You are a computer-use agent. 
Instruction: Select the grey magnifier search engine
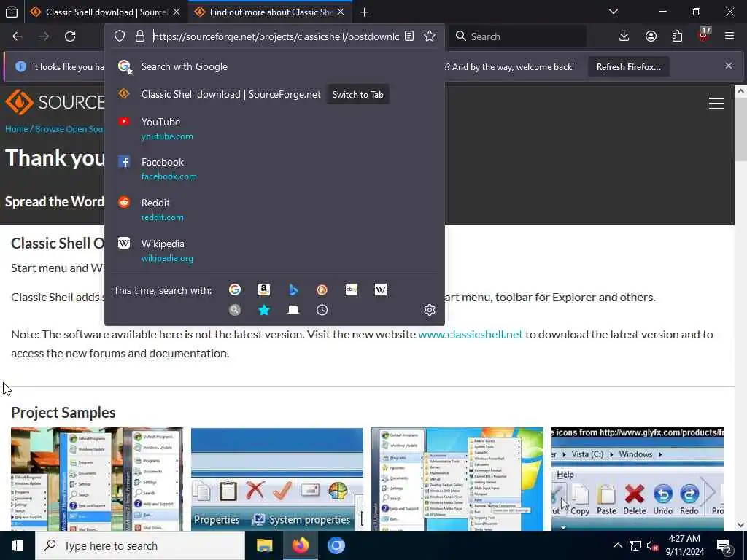click(x=235, y=310)
